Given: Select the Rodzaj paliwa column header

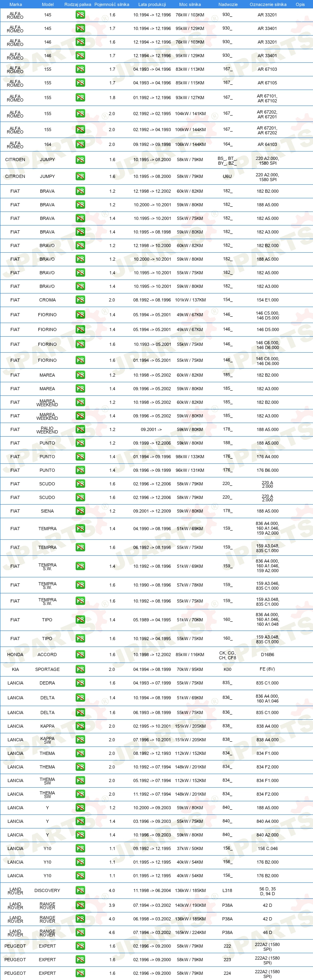Looking at the screenshot, I should tap(78, 4).
